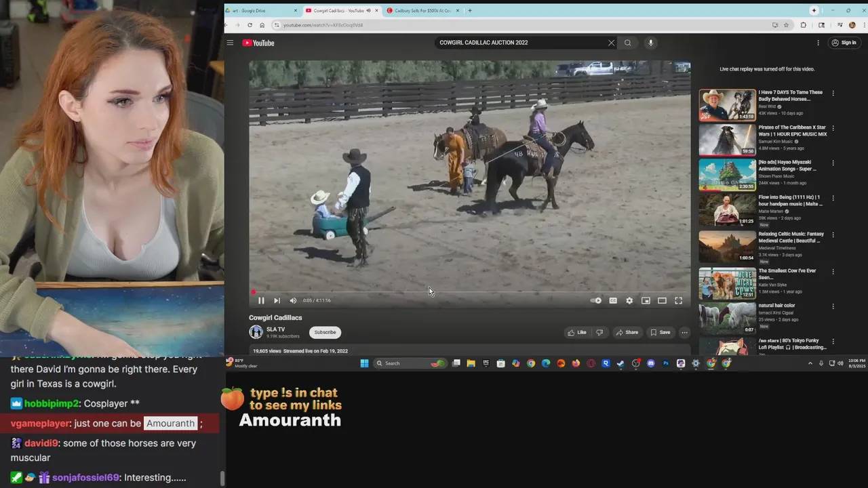Open File Explorer from the taskbar
This screenshot has width=868, height=488.
click(x=471, y=363)
